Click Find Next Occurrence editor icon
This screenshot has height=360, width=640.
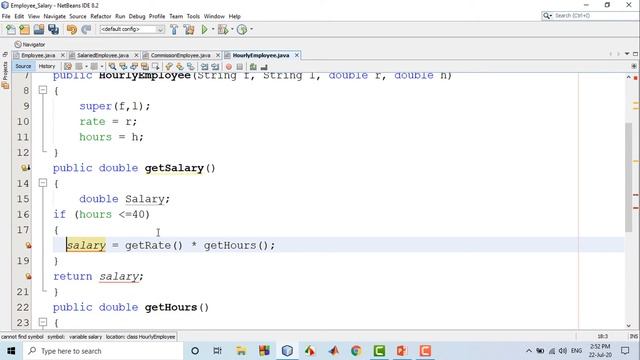(x=133, y=67)
